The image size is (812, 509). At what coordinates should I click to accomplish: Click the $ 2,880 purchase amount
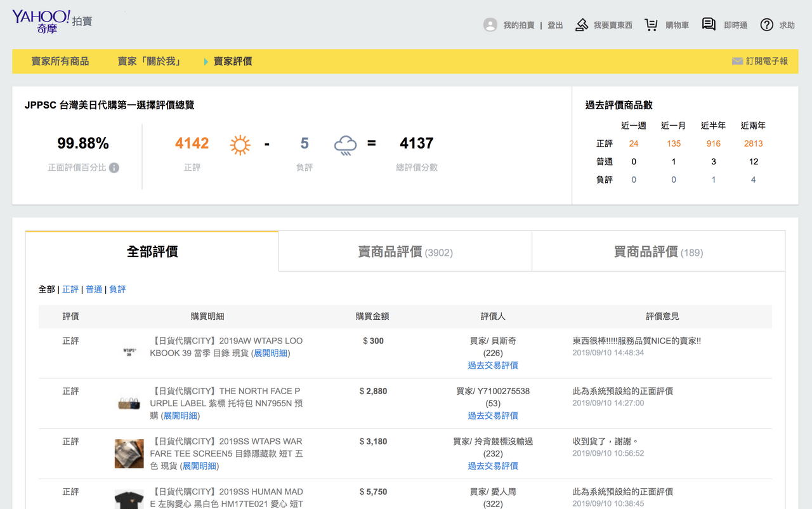373,391
